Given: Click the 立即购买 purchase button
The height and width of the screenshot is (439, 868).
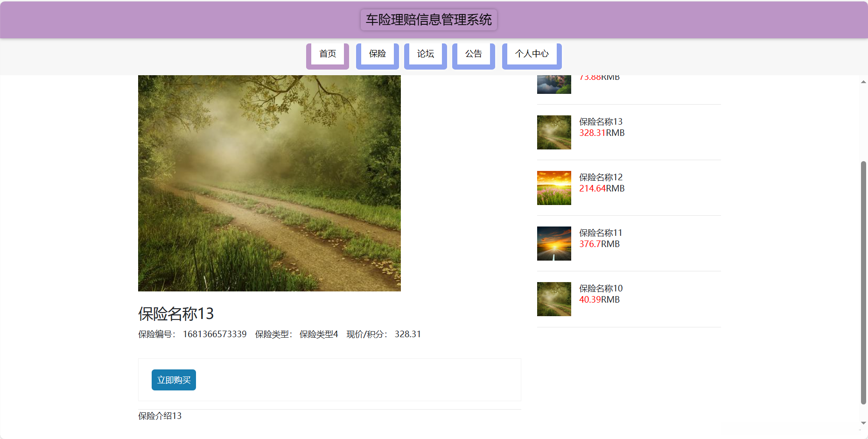Looking at the screenshot, I should [173, 380].
